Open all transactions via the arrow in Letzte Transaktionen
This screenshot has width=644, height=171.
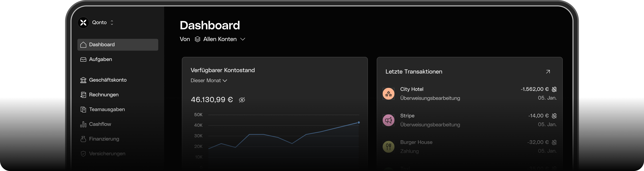pos(548,72)
